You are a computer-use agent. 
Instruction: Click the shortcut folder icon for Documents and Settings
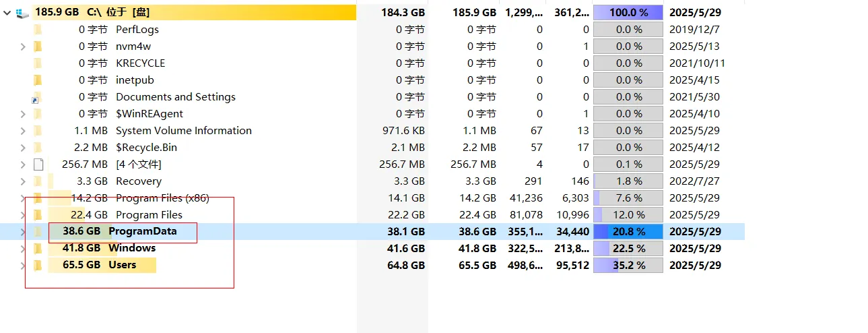coord(38,96)
